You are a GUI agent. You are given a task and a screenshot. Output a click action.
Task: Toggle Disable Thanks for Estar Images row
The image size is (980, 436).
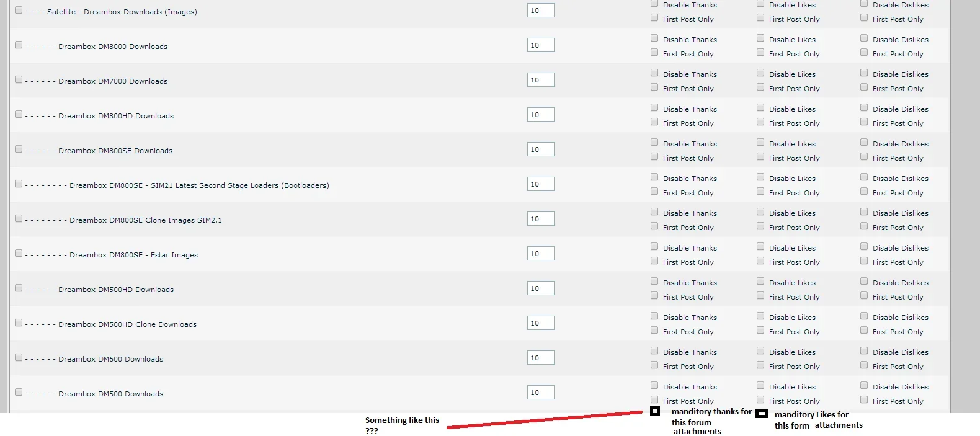tap(654, 246)
